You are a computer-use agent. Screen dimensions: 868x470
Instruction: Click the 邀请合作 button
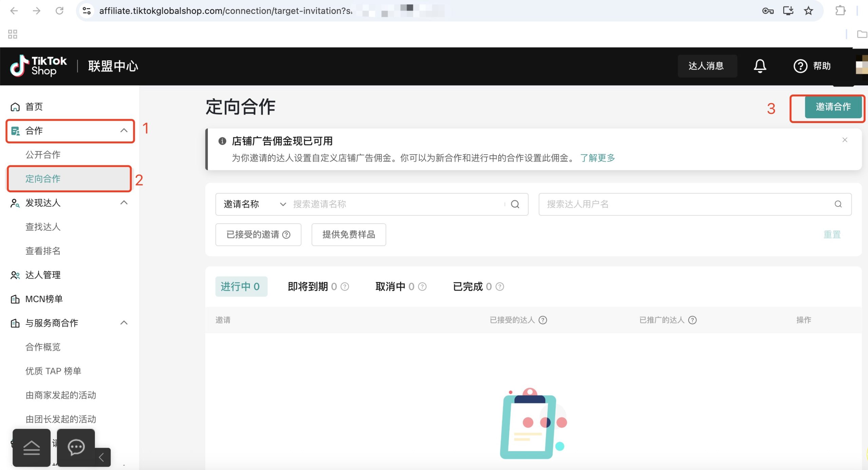click(x=833, y=107)
